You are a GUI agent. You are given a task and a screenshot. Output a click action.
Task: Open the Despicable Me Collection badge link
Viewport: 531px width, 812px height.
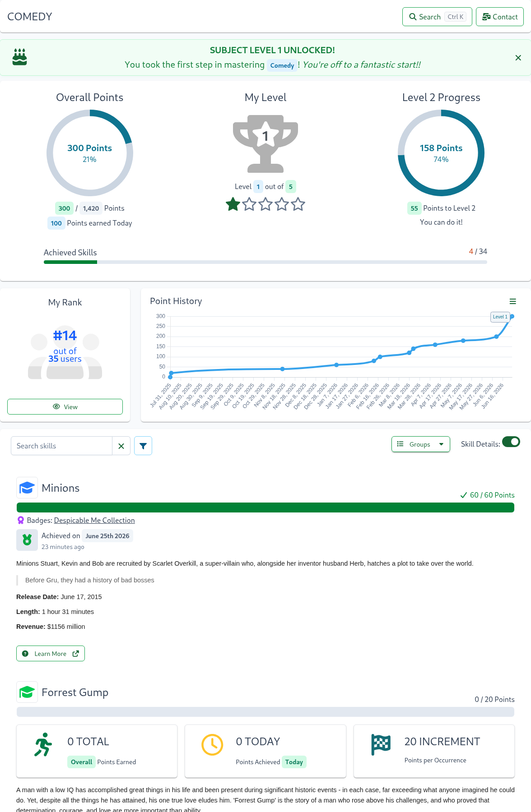pos(94,520)
